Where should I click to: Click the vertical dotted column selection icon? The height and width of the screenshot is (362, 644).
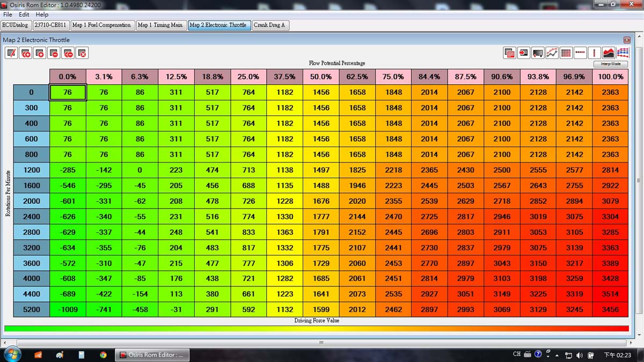[594, 53]
